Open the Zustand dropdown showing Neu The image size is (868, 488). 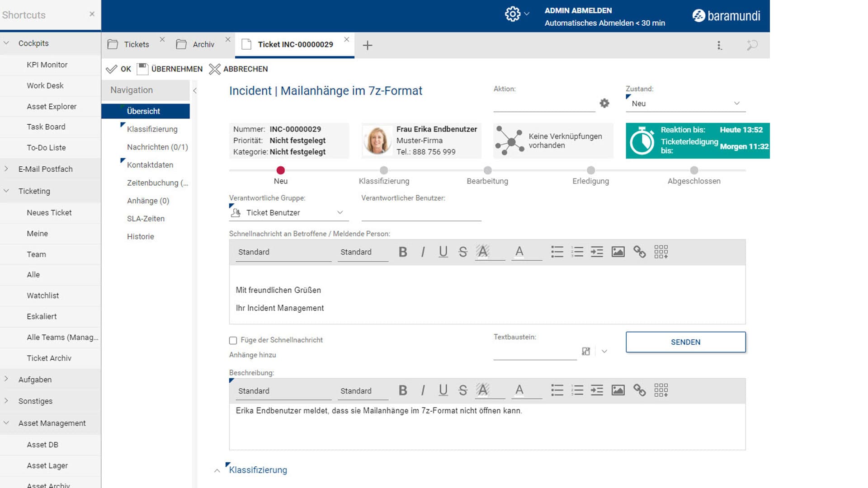(x=685, y=103)
